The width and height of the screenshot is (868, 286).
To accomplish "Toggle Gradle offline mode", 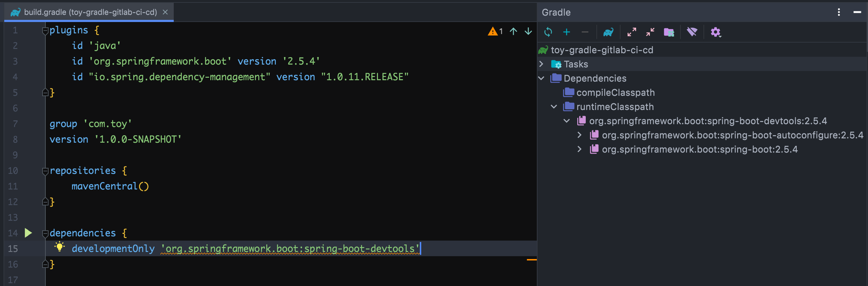I will tap(692, 32).
